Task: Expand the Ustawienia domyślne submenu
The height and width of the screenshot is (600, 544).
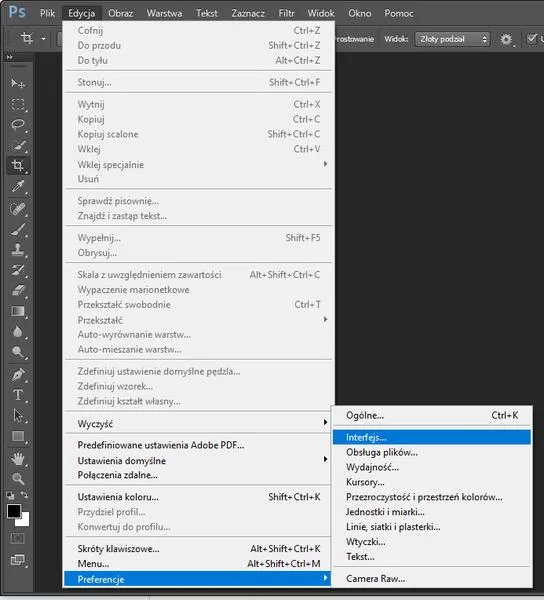Action: pos(198,460)
